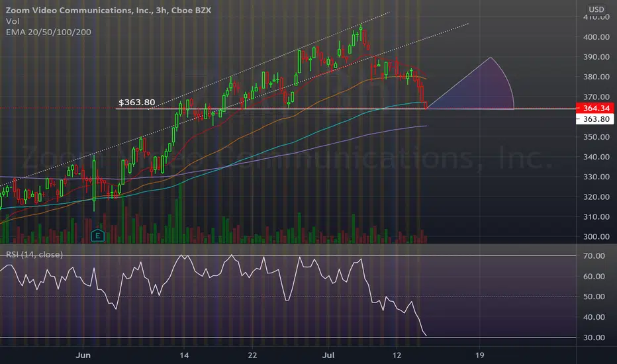Screen dimensions: 617x364
Task: Click the earnings 'E' marker icon
Action: tap(97, 236)
